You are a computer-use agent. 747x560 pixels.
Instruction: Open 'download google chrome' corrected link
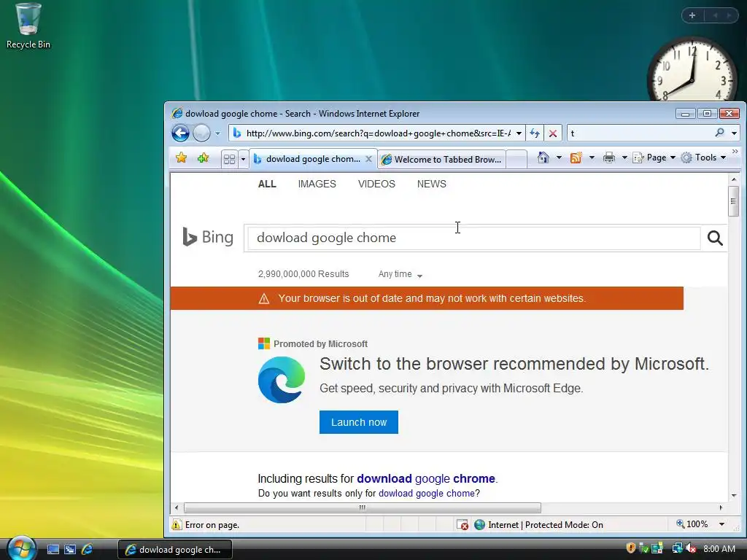coord(426,478)
